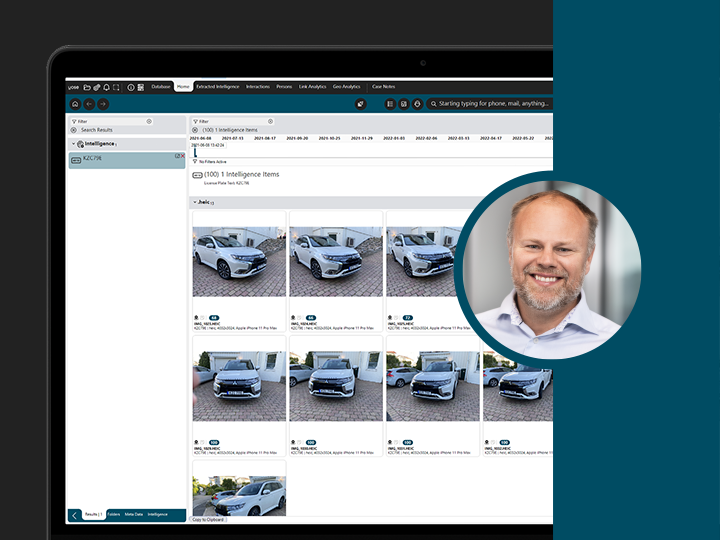Viewport: 720px width, 540px height.
Task: Click the score badge 72 on IMG_1025
Action: (408, 318)
